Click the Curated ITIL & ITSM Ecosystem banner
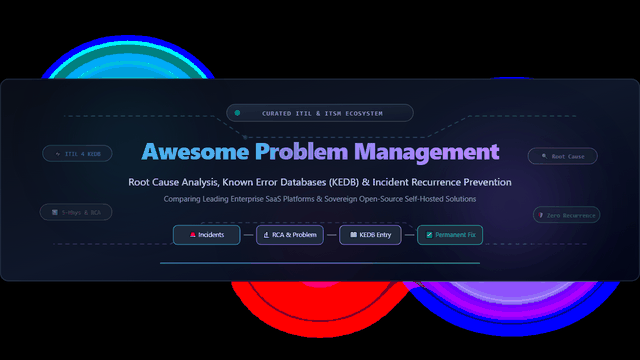Image resolution: width=640 pixels, height=360 pixels. click(x=320, y=113)
